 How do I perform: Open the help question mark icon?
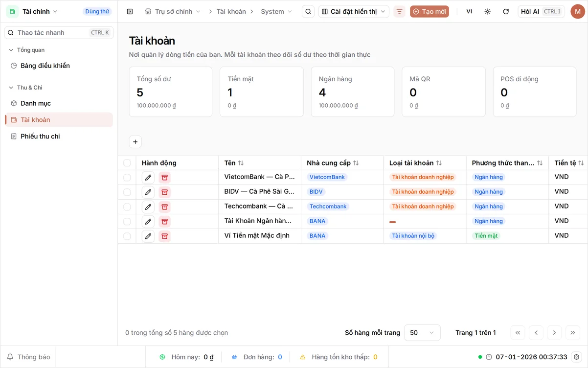(x=577, y=357)
